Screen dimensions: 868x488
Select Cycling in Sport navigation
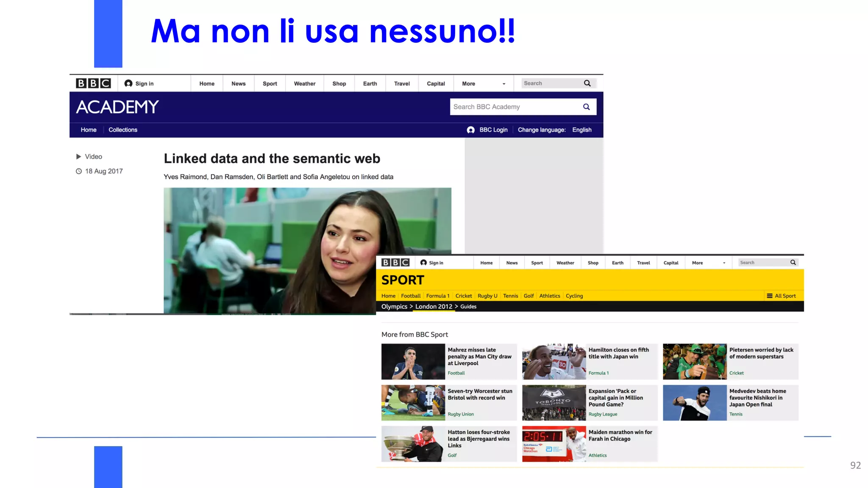click(574, 296)
